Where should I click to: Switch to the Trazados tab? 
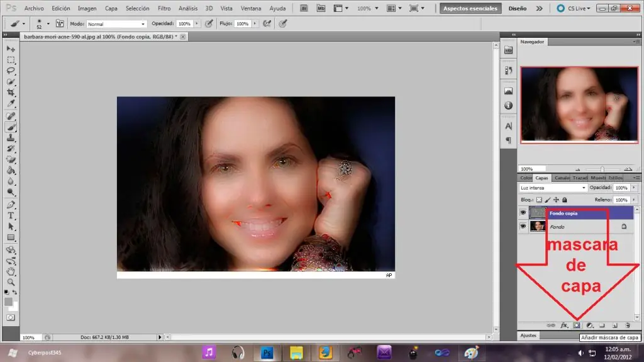click(x=580, y=178)
